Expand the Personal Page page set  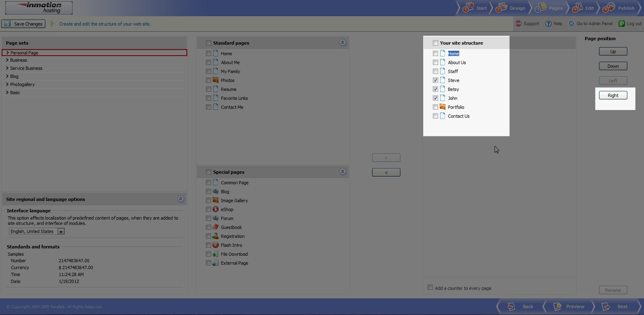pos(7,53)
